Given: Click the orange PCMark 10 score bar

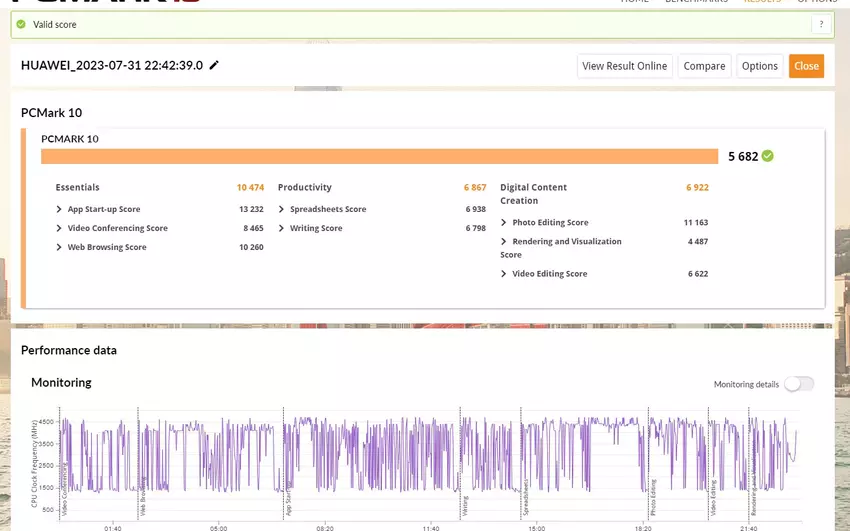Looking at the screenshot, I should [x=379, y=156].
